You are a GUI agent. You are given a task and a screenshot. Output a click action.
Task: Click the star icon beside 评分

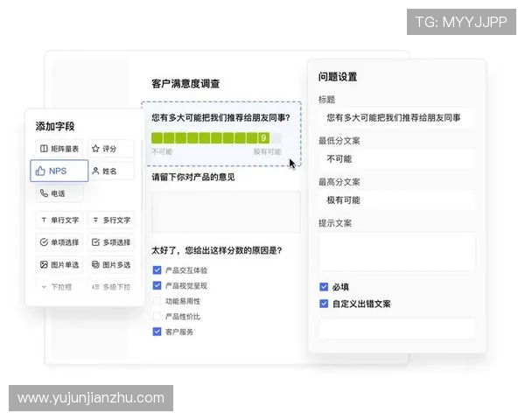[95, 149]
